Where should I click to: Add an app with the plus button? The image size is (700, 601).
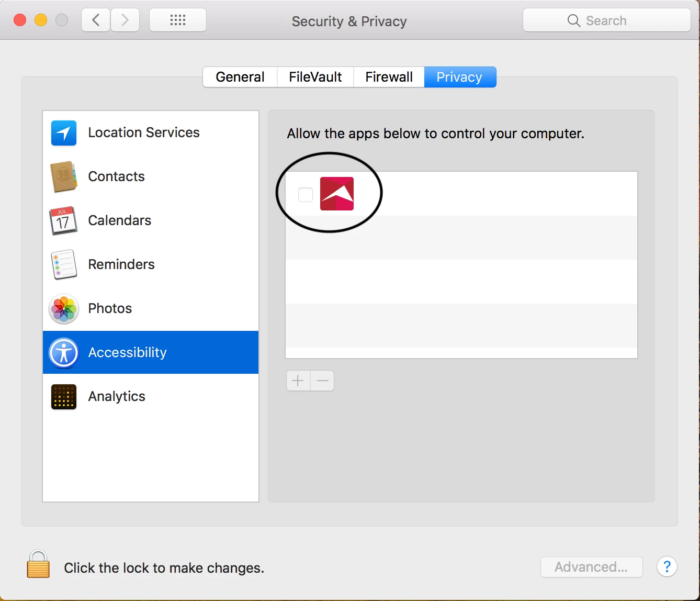click(298, 381)
